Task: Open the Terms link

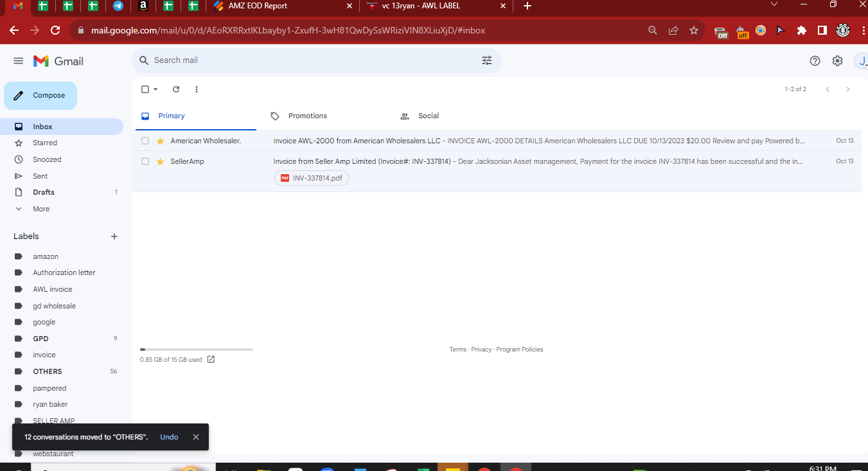Action: pos(458,350)
